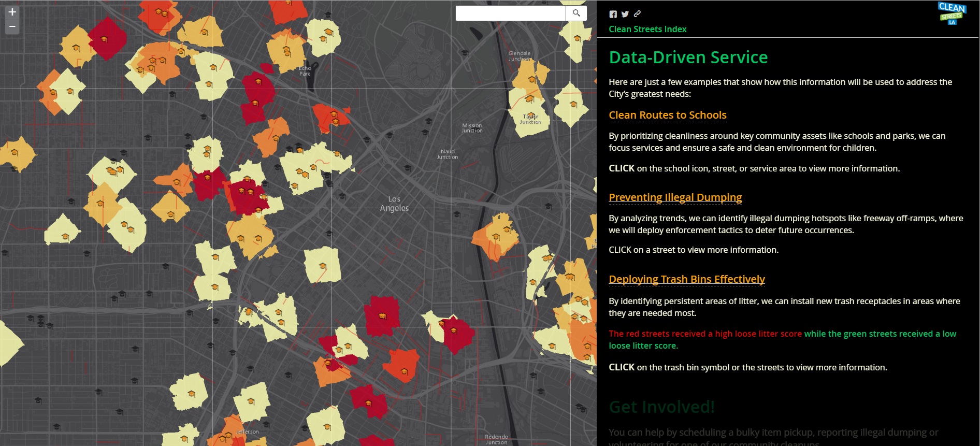Select Preventing Illegal Dumping link

click(675, 197)
